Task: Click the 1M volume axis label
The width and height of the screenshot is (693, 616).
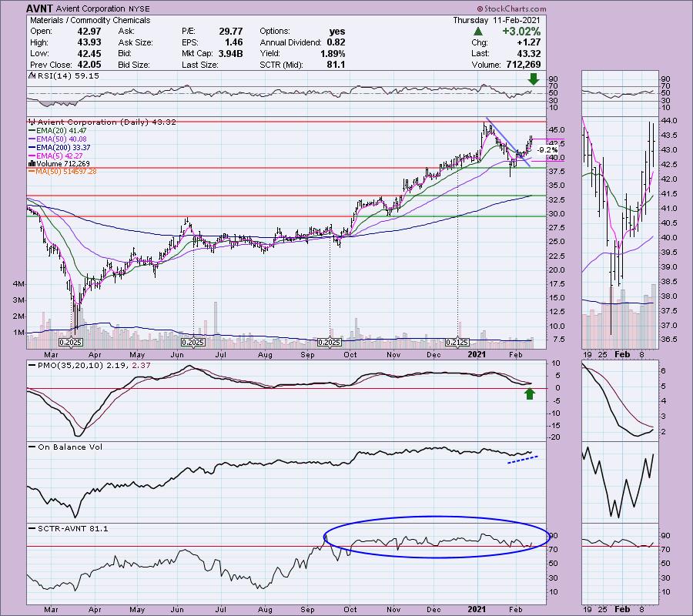Action: [x=18, y=333]
